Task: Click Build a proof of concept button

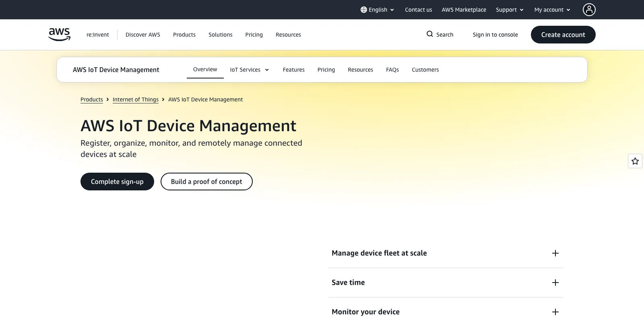Action: 206,182
